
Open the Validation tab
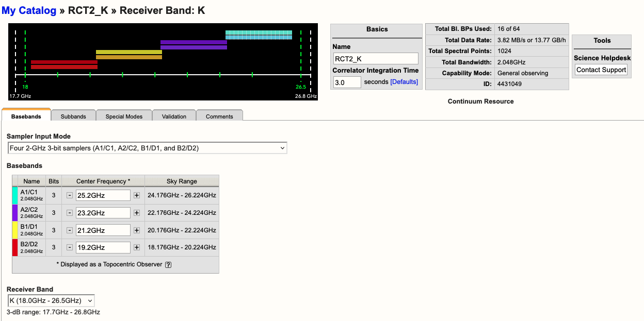click(x=174, y=117)
